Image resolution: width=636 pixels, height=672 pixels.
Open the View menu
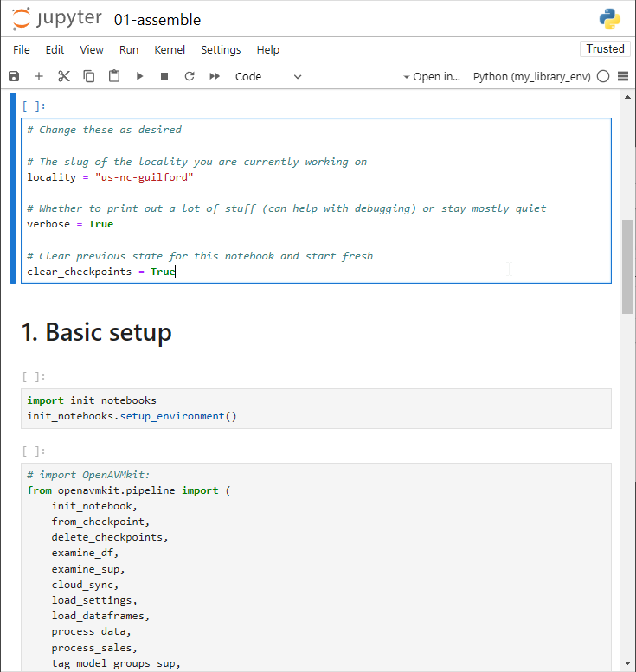pos(92,49)
